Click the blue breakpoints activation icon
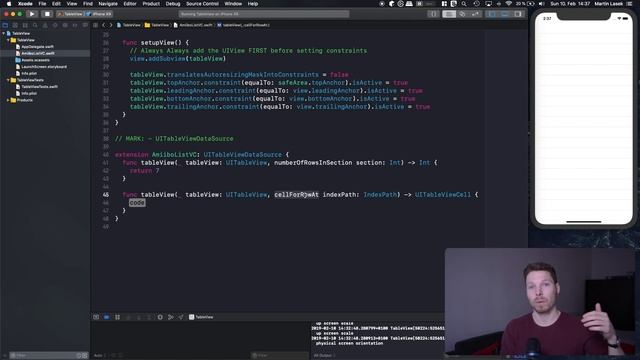This screenshot has width=640, height=360. pos(107,317)
